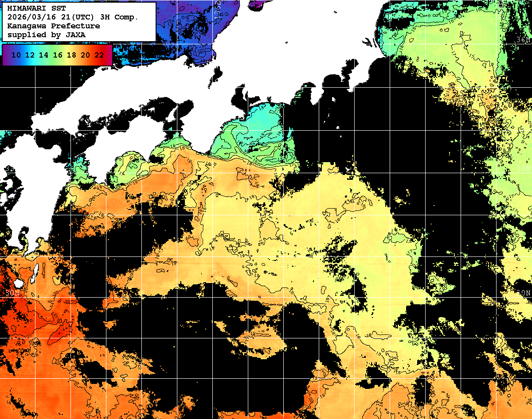Click the 30N label on right edge
532x419 pixels.
[x=523, y=293]
